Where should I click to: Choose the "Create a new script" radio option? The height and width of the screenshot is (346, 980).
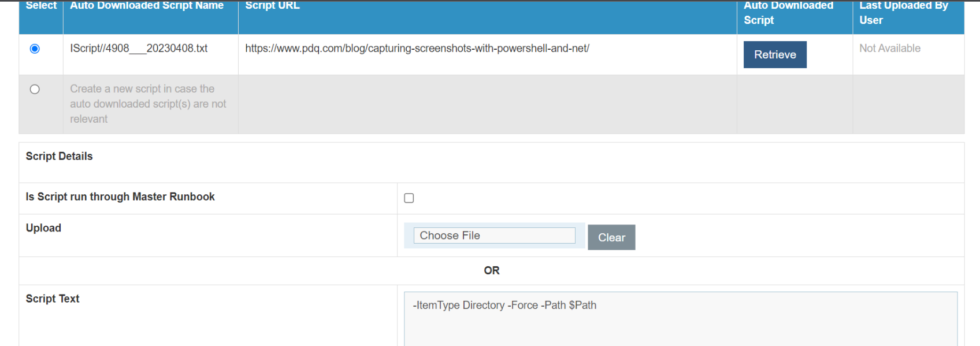pos(35,89)
